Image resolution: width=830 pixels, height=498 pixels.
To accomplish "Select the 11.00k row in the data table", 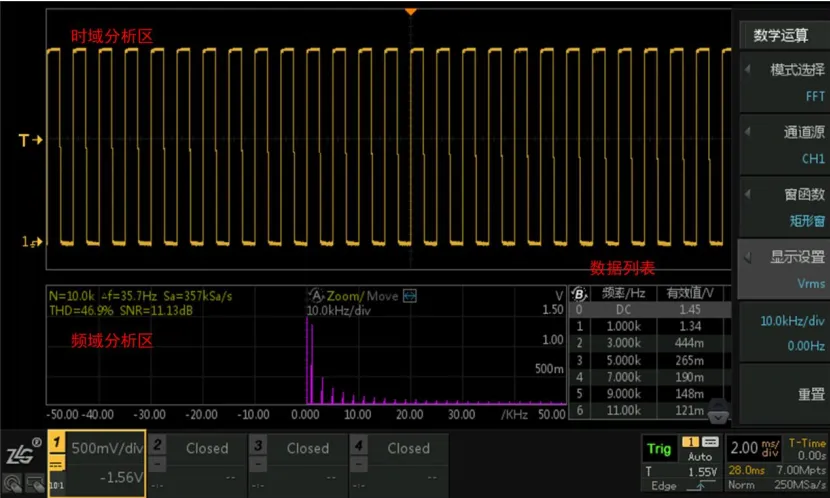I will [650, 410].
